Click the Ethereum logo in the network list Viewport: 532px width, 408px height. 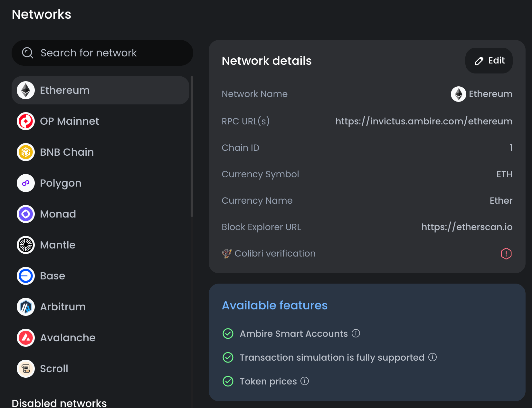click(26, 90)
